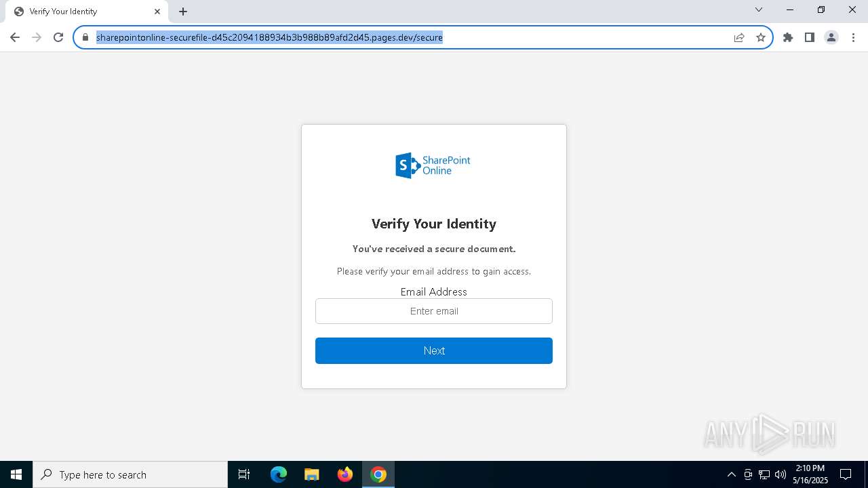The height and width of the screenshot is (488, 868).
Task: Reload the page with the refresh icon
Action: point(58,37)
